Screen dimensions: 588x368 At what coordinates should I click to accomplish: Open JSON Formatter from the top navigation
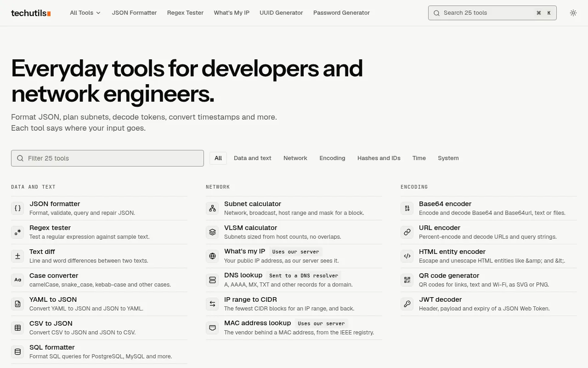point(134,13)
